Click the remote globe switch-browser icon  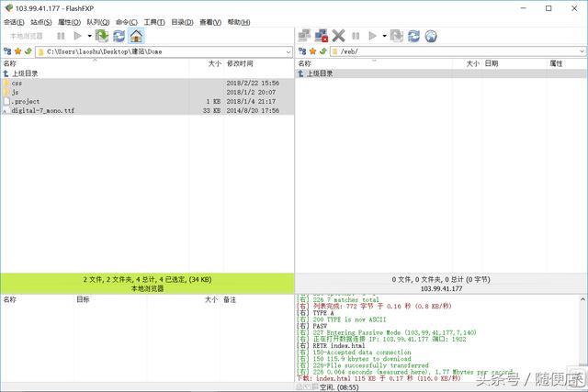pos(431,36)
